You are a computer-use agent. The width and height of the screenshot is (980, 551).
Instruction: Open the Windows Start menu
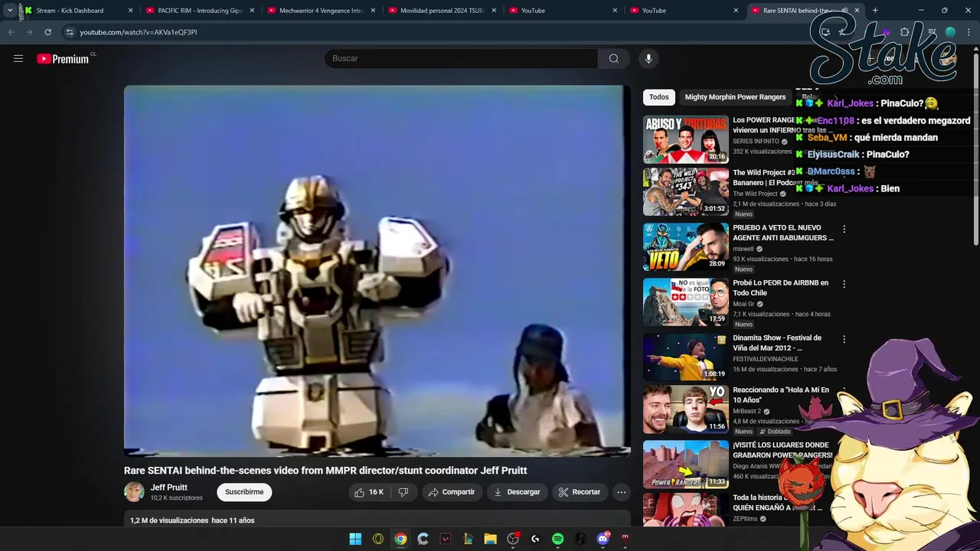coord(355,539)
